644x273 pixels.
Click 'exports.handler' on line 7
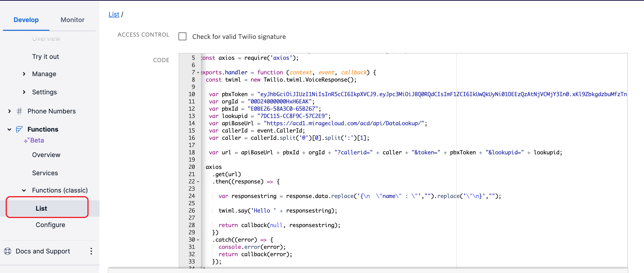click(224, 72)
